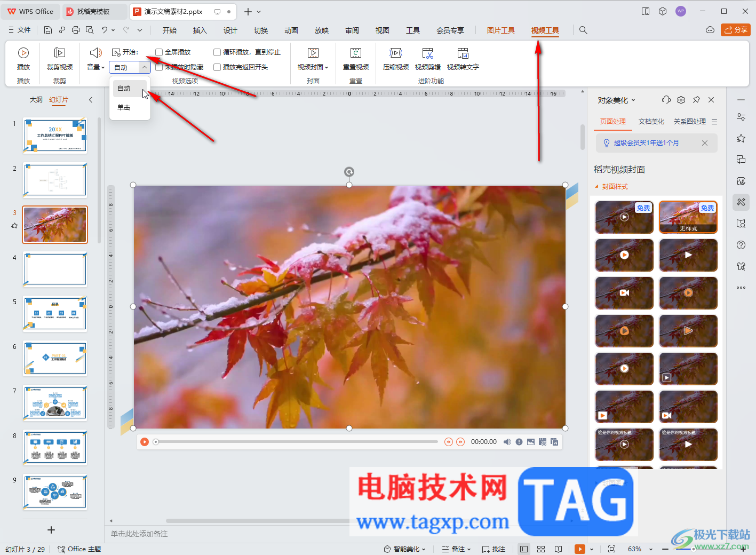Enable Full Screen Playback (全屏播放) checkbox
The width and height of the screenshot is (756, 555).
tap(159, 52)
